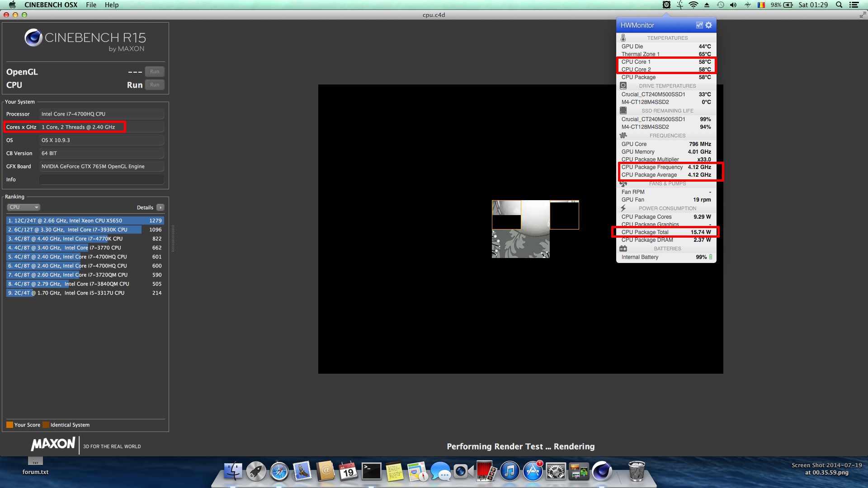
Task: Launch iTunes from the Dock
Action: pos(509,471)
